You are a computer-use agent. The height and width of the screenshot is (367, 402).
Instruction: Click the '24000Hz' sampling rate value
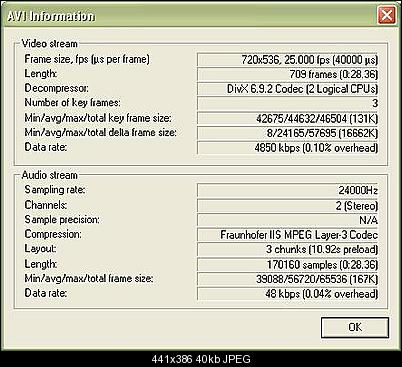pyautogui.click(x=287, y=191)
